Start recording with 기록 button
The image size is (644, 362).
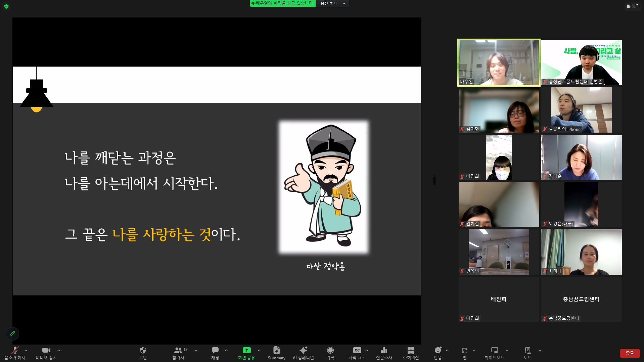(330, 353)
